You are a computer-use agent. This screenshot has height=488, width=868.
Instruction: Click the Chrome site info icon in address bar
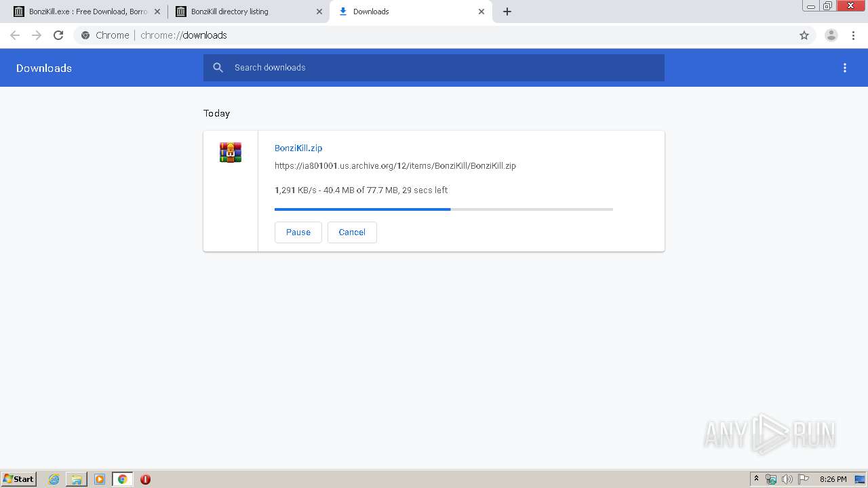(85, 35)
